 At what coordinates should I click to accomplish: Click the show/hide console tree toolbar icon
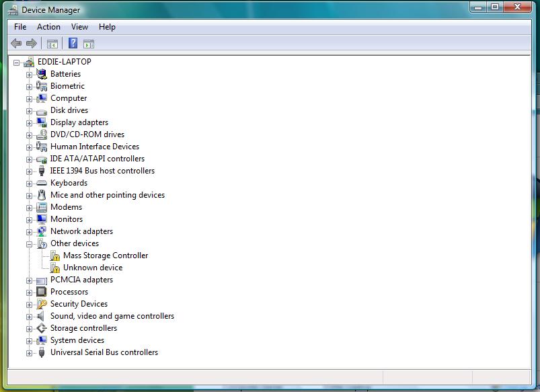tap(52, 44)
